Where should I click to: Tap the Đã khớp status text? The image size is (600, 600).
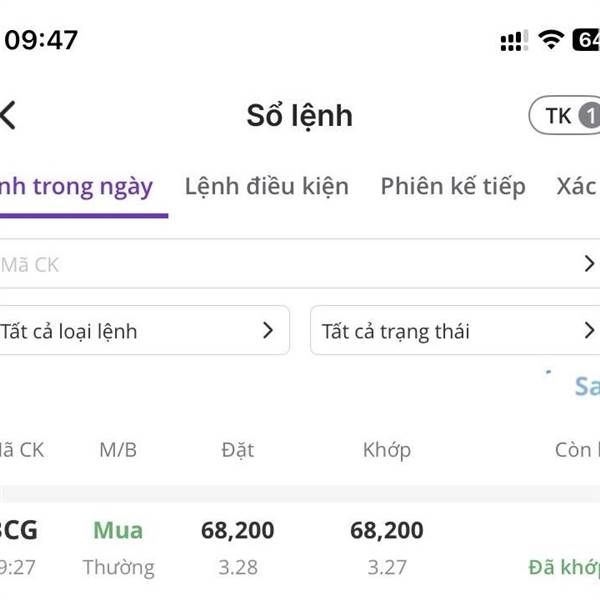click(x=564, y=568)
